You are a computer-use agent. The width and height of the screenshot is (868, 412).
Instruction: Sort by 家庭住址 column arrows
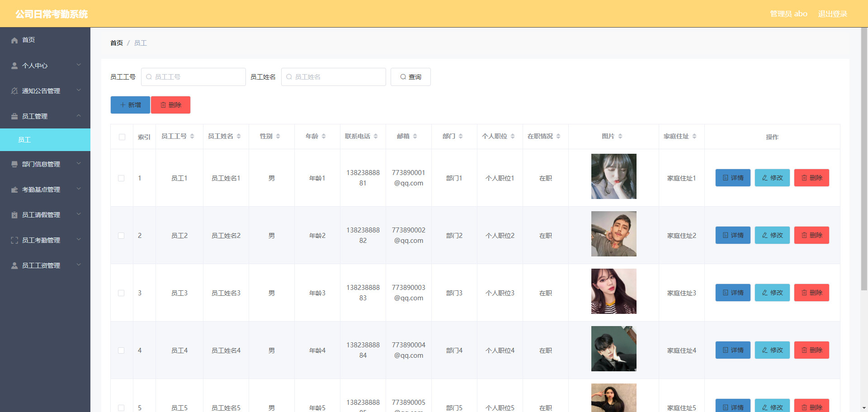pos(694,136)
